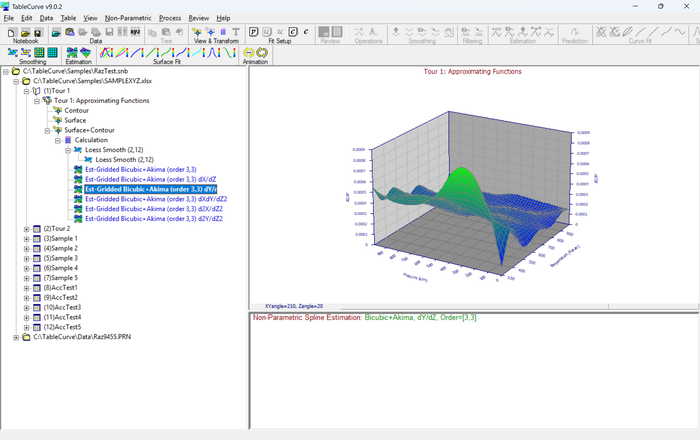Click the Data group clipboard import icon
Image resolution: width=700 pixels, height=440 pixels.
click(x=70, y=32)
